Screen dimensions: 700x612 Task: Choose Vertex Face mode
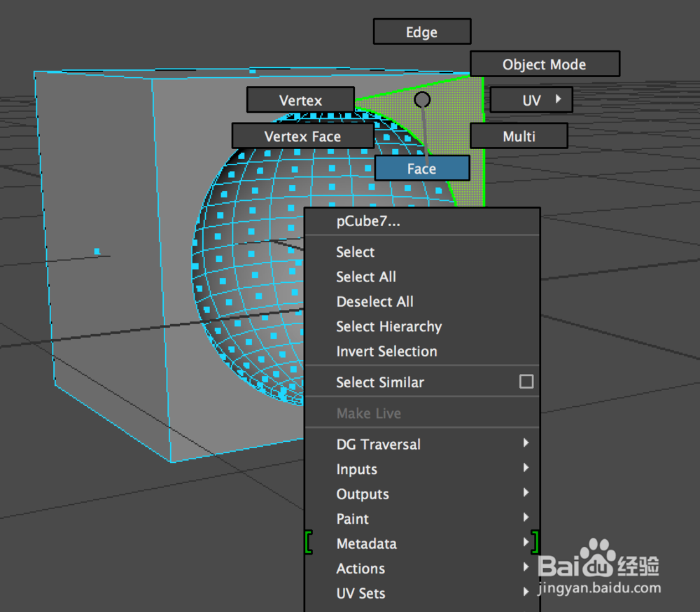[x=302, y=137]
